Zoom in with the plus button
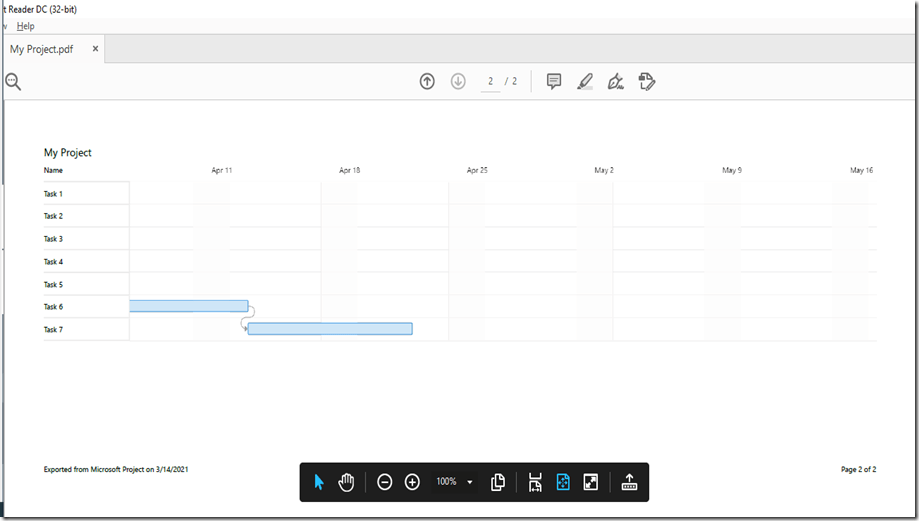Image resolution: width=919 pixels, height=521 pixels. (412, 482)
